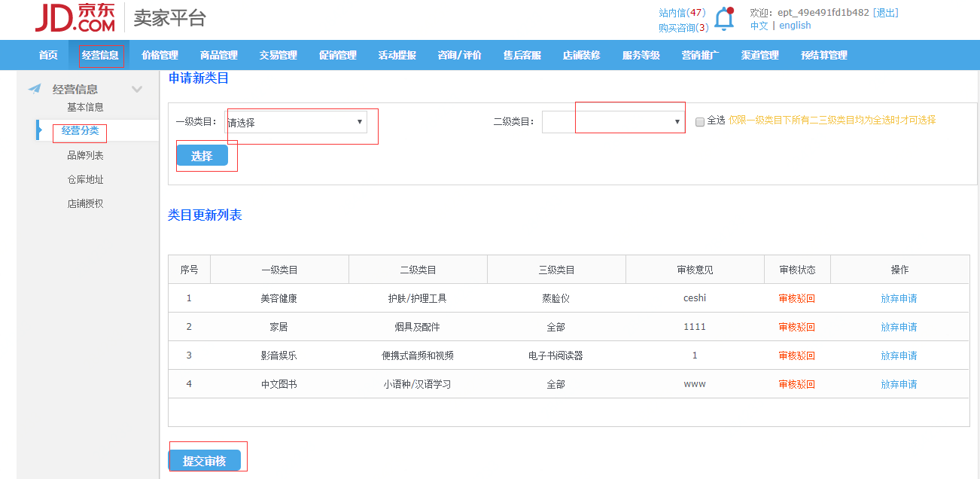Viewport: 980px width, 479px height.
Task: Select the 首页 tab
Action: pyautogui.click(x=47, y=54)
